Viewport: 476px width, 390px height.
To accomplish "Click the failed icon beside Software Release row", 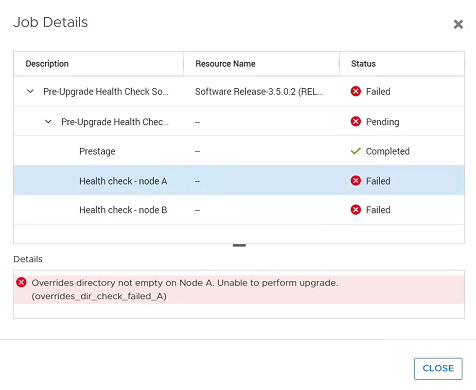I will [356, 91].
